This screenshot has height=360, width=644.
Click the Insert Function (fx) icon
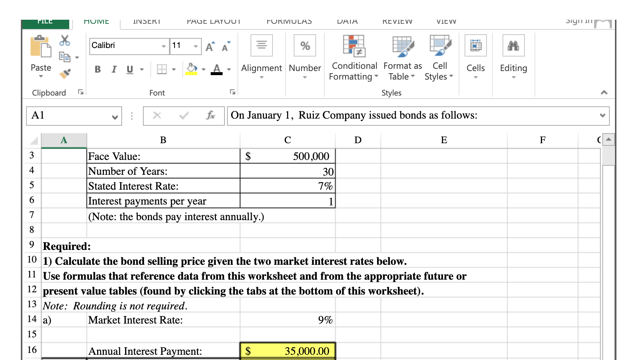(211, 115)
